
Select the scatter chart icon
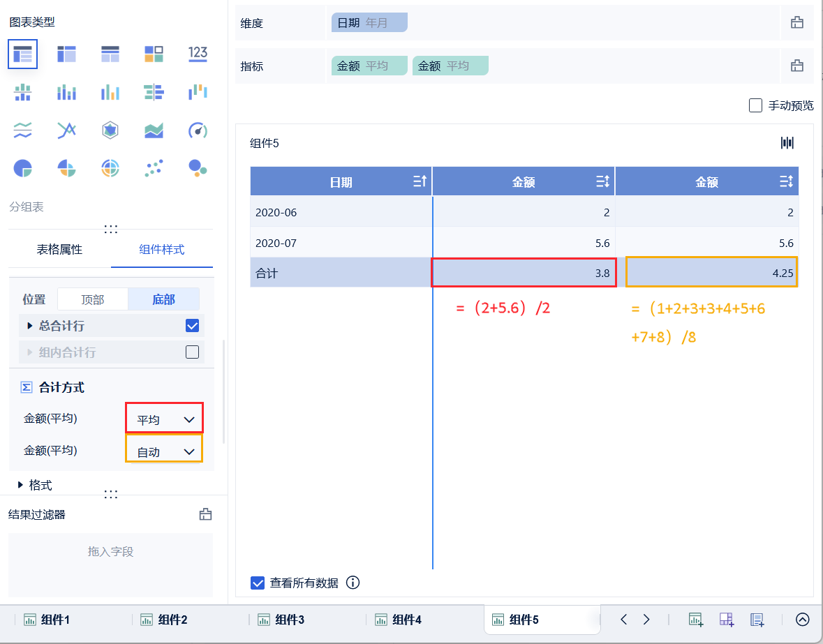tap(154, 168)
